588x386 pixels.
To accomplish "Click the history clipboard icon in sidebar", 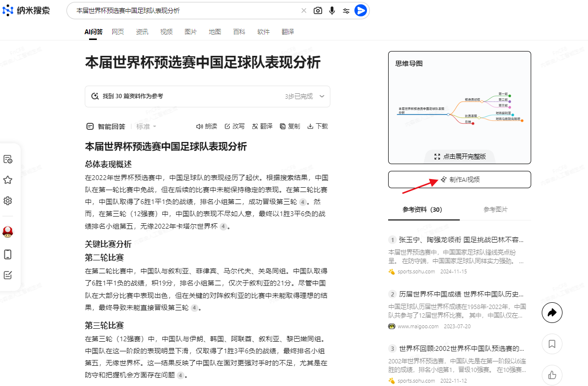I will (7, 159).
